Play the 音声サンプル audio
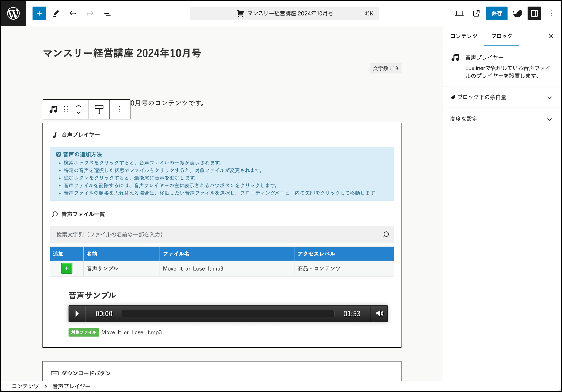Image resolution: width=562 pixels, height=392 pixels. [77, 314]
